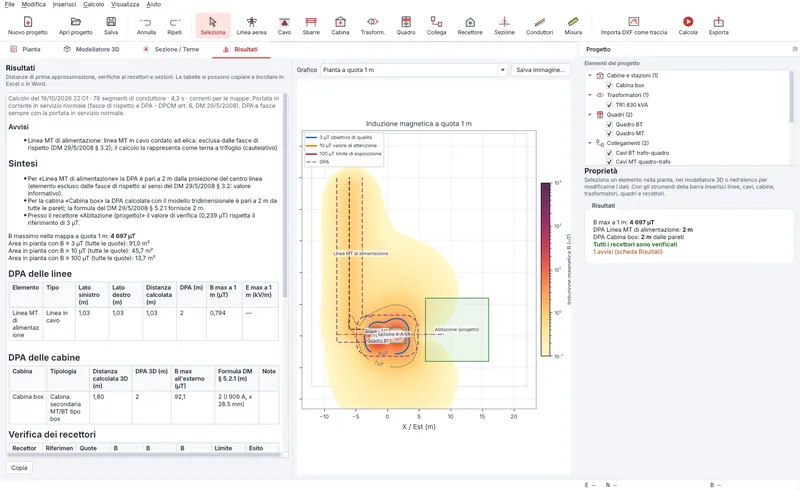
Task: Open a project via Apri progetto
Action: tap(76, 26)
